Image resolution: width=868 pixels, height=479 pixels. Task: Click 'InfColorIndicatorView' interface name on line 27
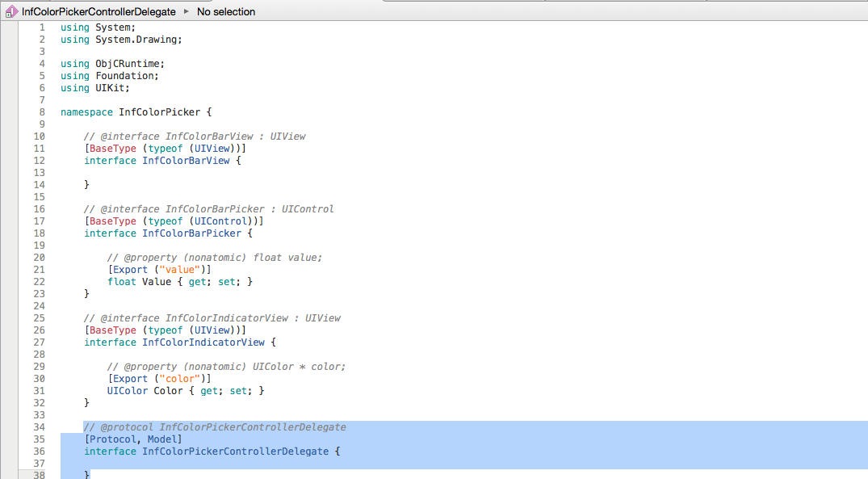[x=203, y=342]
